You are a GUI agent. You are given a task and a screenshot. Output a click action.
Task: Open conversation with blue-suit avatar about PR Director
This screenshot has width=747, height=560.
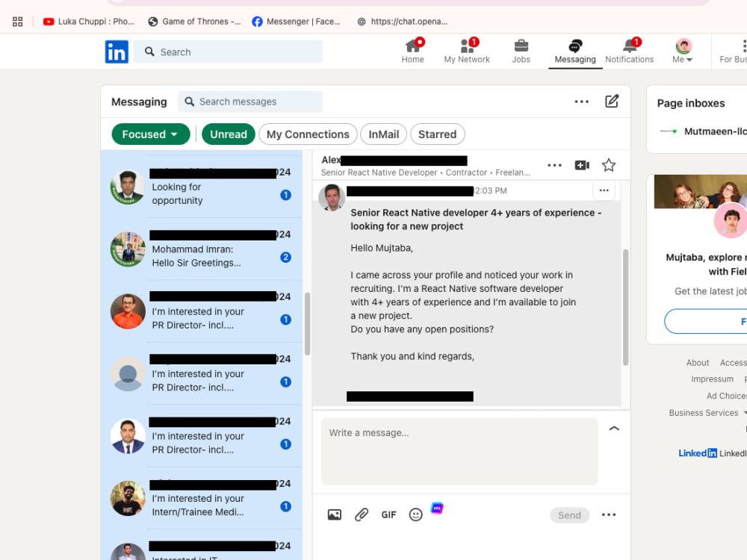click(x=202, y=436)
